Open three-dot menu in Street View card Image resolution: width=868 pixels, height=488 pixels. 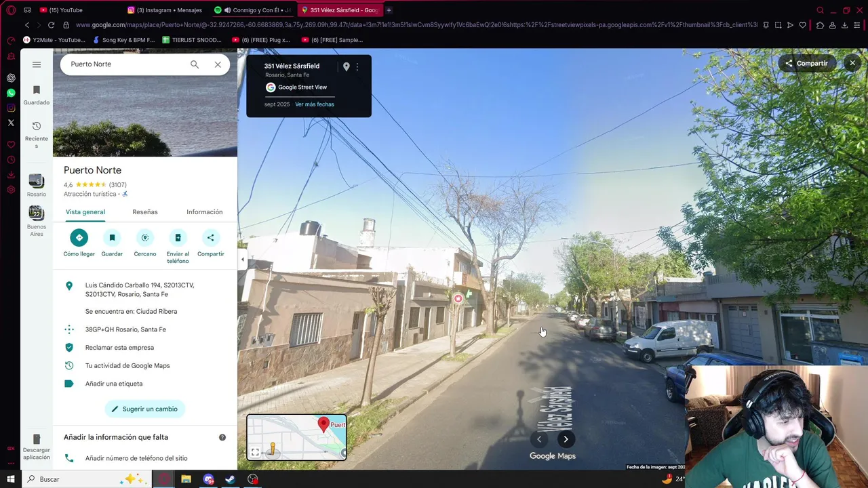[x=357, y=66]
